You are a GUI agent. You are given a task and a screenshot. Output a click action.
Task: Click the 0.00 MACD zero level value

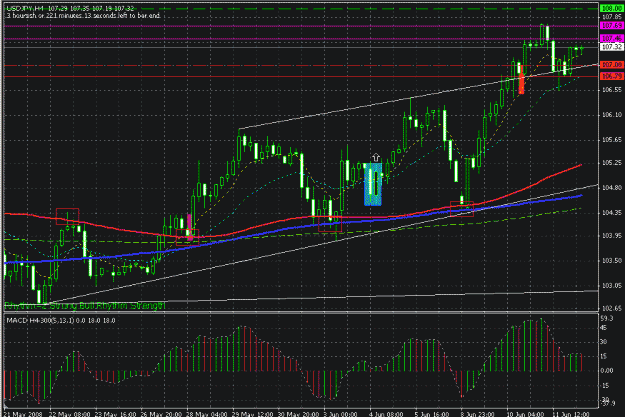(x=607, y=371)
